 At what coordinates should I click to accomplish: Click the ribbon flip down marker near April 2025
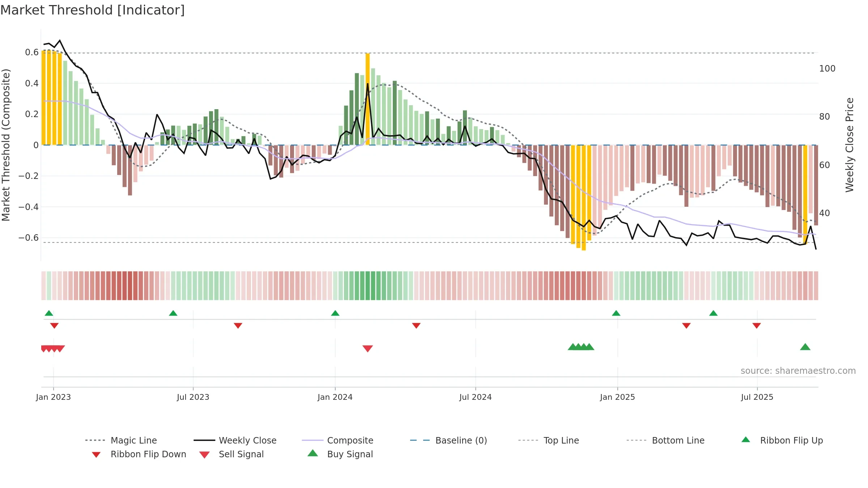point(686,326)
